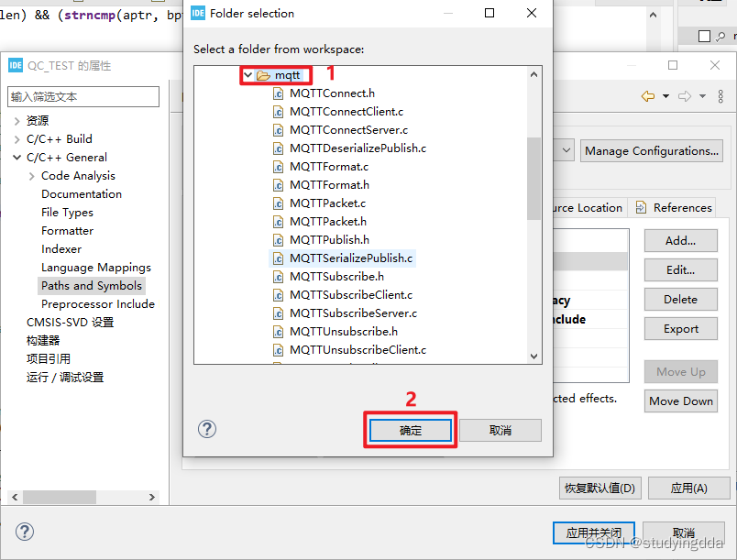The image size is (737, 560).
Task: Close the Folder selection dialog
Action: pos(532,13)
